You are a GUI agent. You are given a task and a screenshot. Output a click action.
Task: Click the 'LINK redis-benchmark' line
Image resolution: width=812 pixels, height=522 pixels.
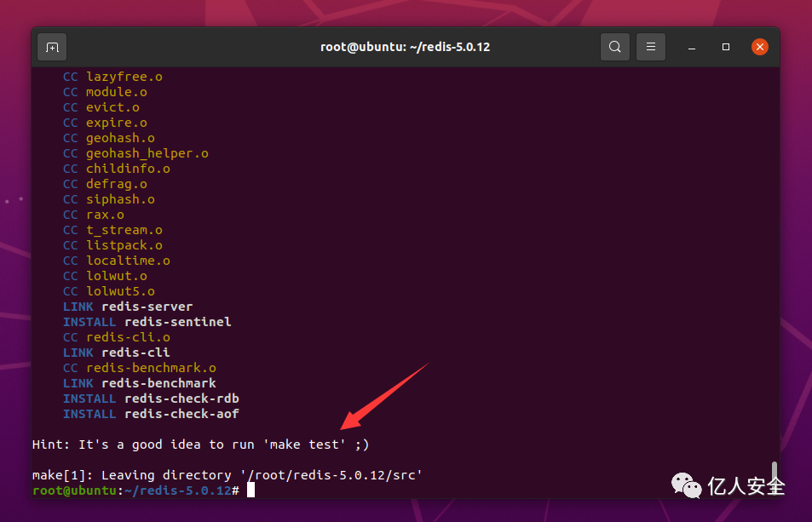pos(140,383)
